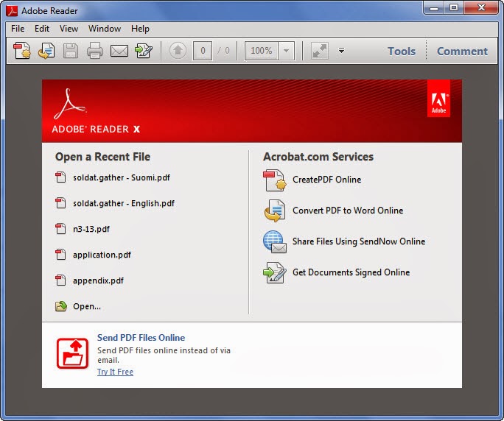Open the Edit menu
Viewport: 504px width, 421px height.
pos(42,29)
